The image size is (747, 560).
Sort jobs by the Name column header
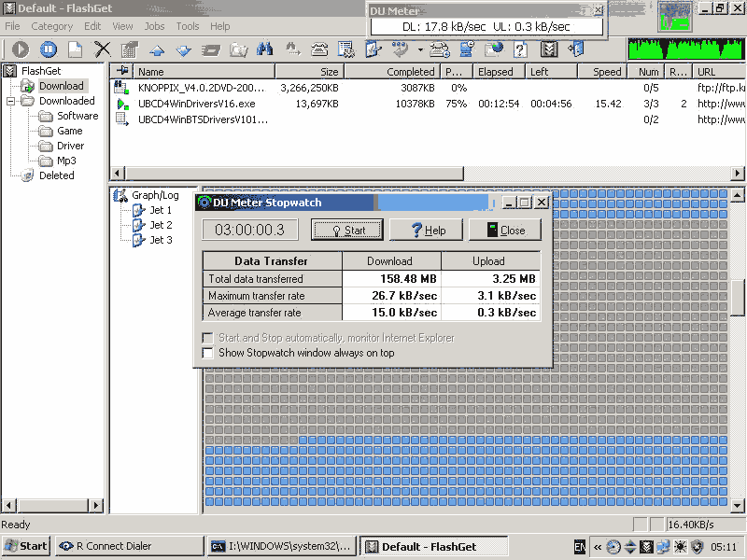(x=204, y=72)
